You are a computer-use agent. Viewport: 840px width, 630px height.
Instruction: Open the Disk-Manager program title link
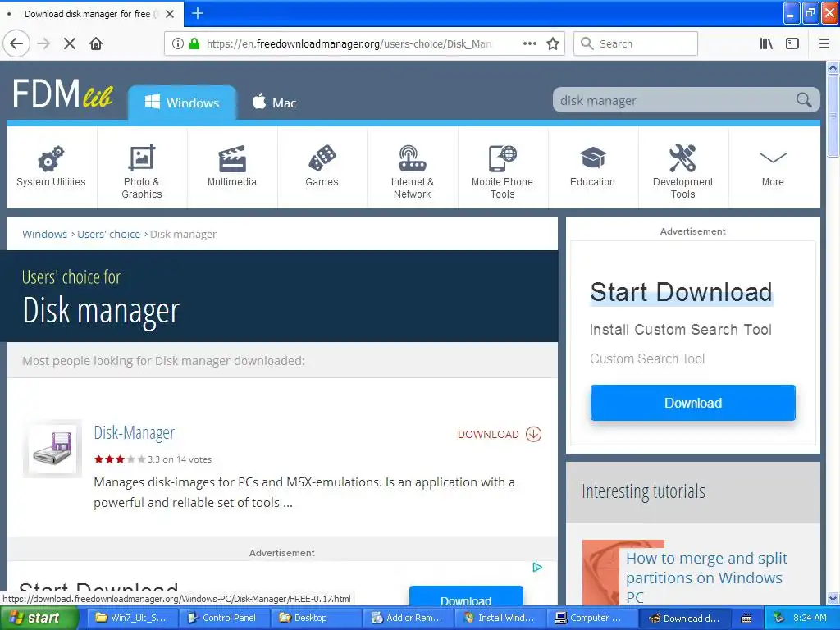(x=135, y=433)
